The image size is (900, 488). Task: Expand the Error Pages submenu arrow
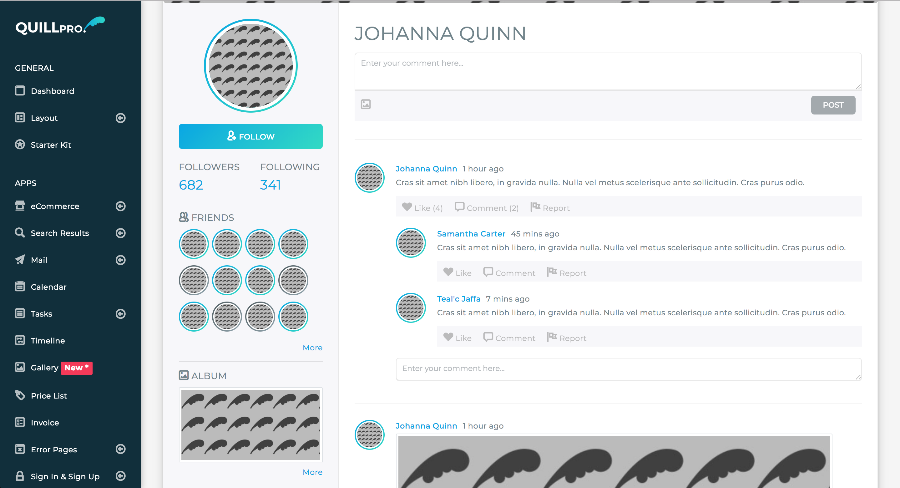click(121, 449)
